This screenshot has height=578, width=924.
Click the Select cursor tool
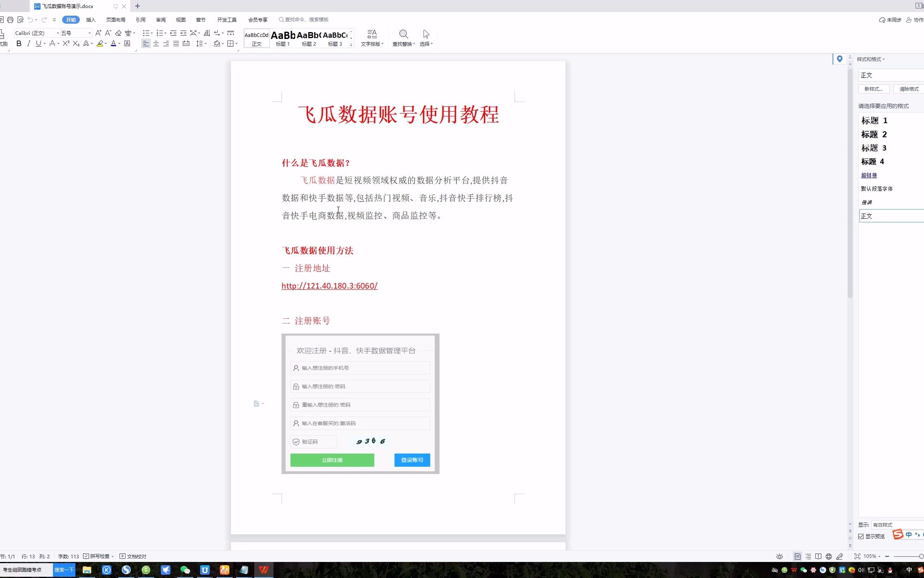(426, 38)
